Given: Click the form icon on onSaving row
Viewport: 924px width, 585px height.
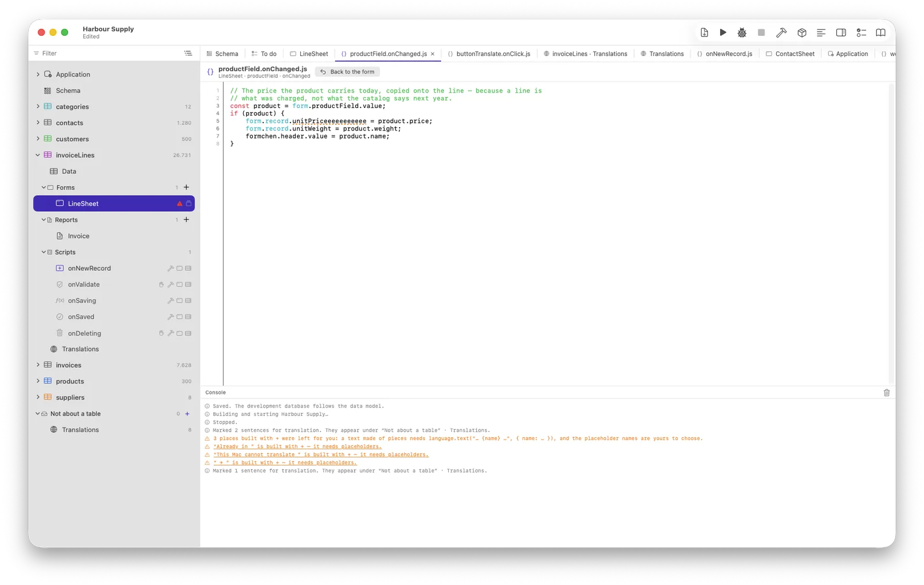Looking at the screenshot, I should [180, 301].
